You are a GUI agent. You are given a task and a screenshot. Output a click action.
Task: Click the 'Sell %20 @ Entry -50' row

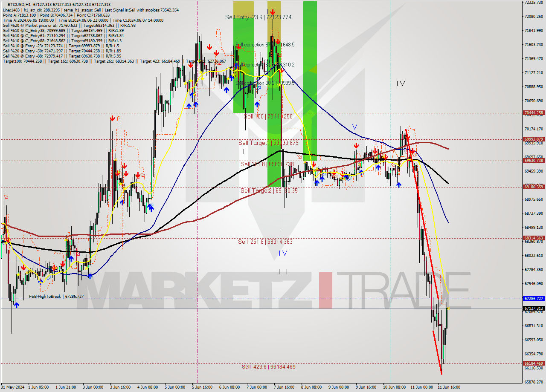(62, 51)
